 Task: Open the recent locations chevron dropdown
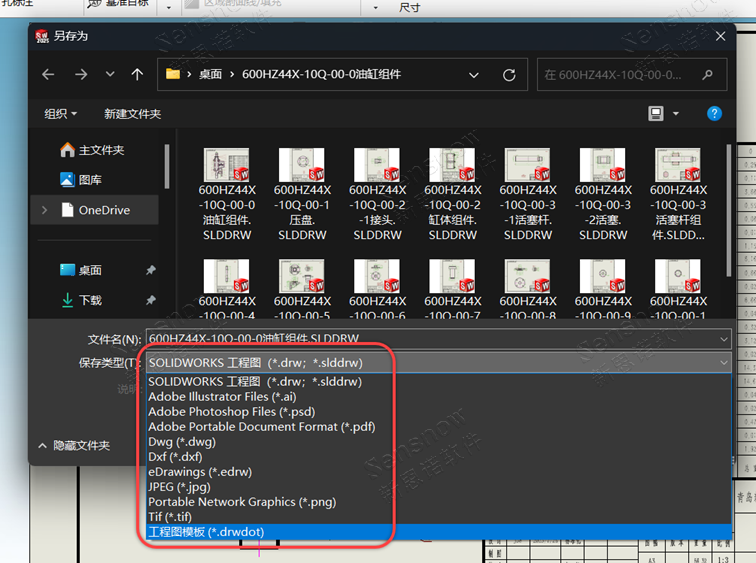[110, 75]
